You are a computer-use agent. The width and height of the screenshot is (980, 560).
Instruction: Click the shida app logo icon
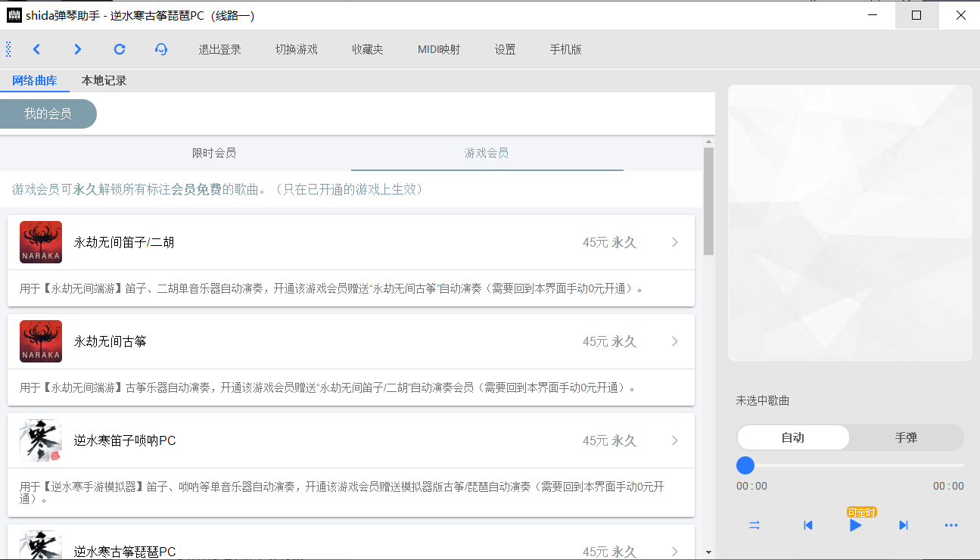click(14, 15)
